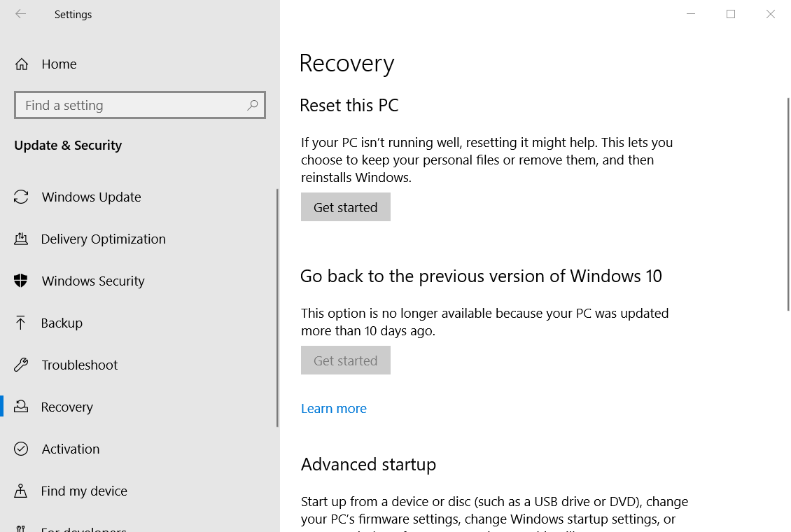Go to Home settings
Screen dimensions: 791x532
click(x=59, y=64)
